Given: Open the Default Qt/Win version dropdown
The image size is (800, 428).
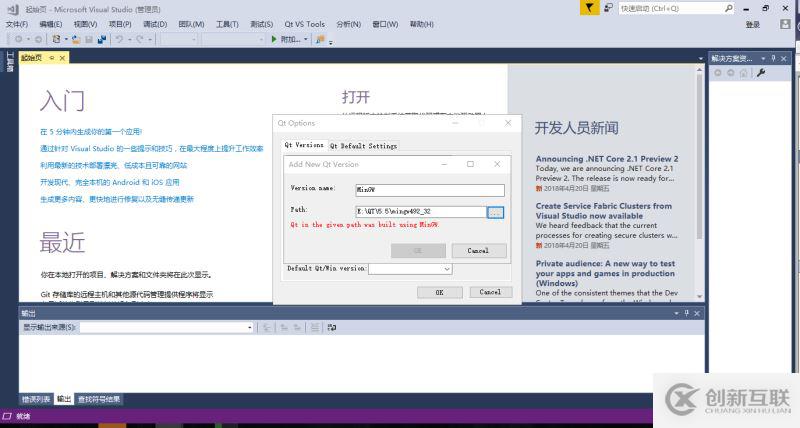Looking at the screenshot, I should pos(447,269).
